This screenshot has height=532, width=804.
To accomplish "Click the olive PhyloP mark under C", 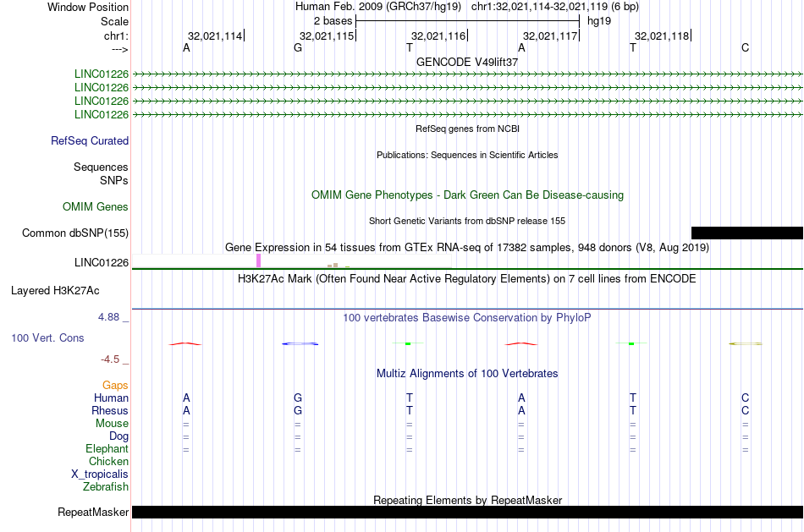I will (x=746, y=343).
